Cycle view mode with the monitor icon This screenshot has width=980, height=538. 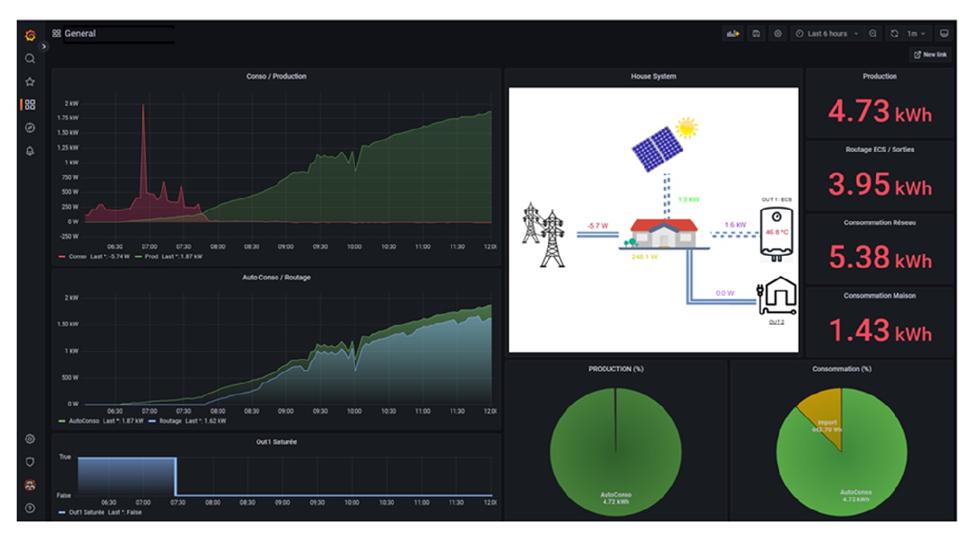tap(944, 33)
